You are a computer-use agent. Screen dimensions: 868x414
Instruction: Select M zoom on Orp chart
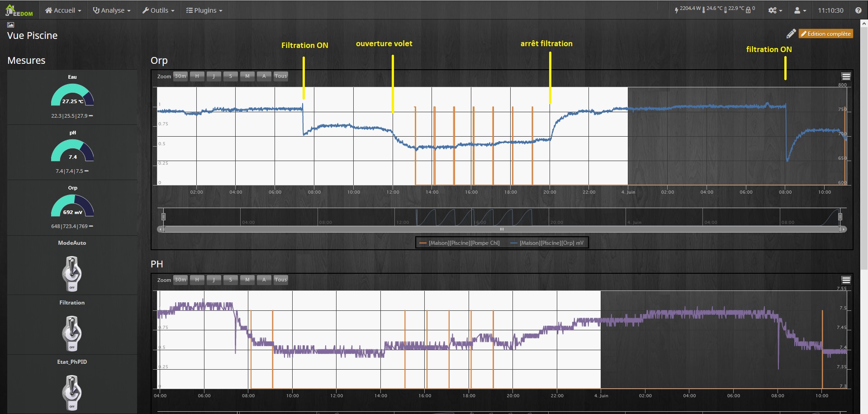coord(247,76)
